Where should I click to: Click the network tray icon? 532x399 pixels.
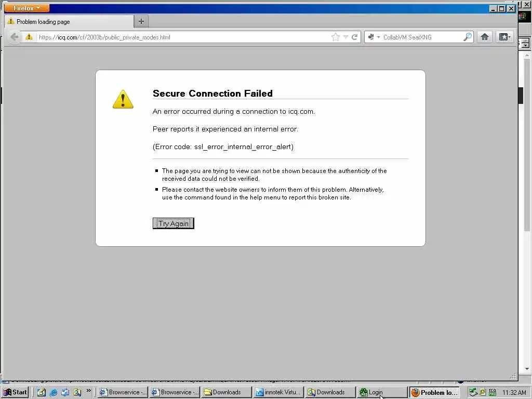tap(473, 392)
